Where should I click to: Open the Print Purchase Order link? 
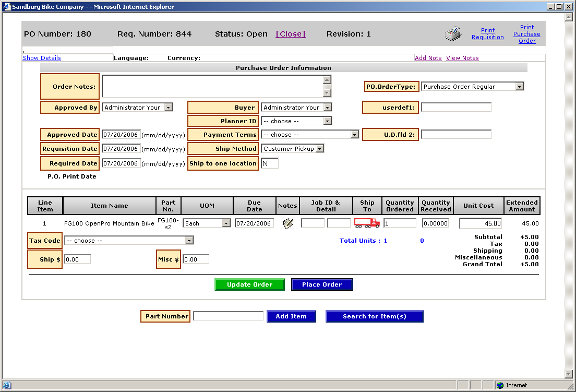(x=526, y=34)
